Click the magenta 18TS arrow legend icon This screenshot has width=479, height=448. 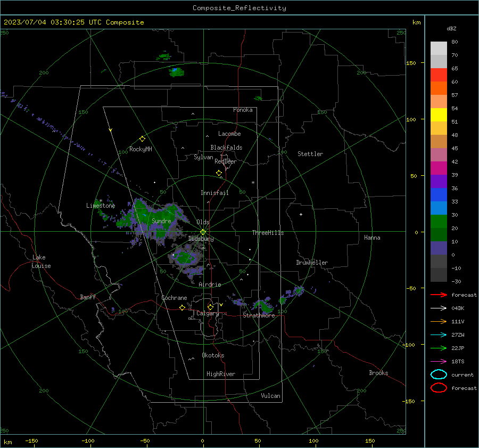(x=439, y=362)
